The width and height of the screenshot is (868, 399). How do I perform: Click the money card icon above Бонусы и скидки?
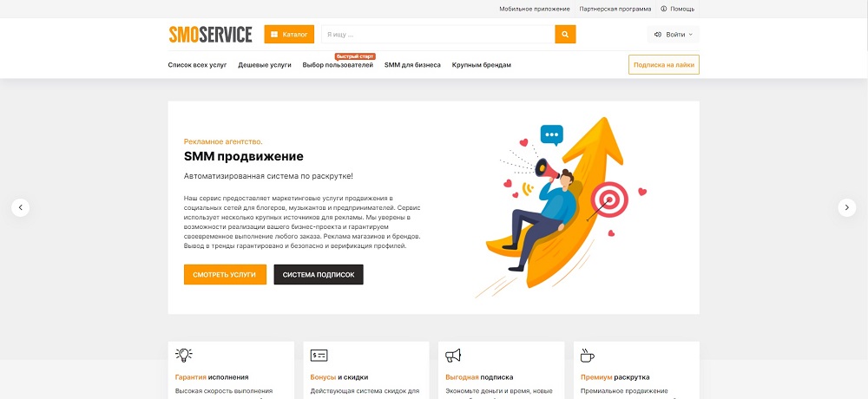tap(319, 356)
